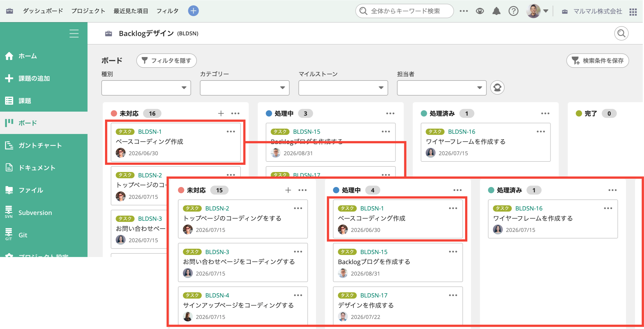This screenshot has width=644, height=329.
Task: Open the watch list eye icon
Action: coord(480,11)
